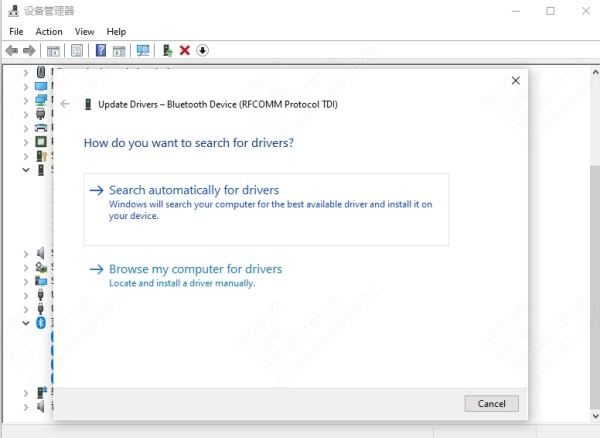The height and width of the screenshot is (438, 600).
Task: Choose Search automatically for drivers
Action: [x=266, y=209]
